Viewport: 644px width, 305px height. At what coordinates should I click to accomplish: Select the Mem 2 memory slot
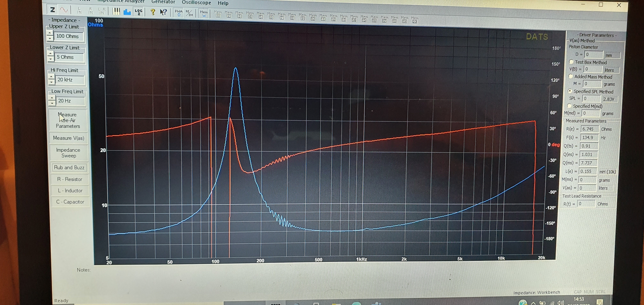click(229, 14)
